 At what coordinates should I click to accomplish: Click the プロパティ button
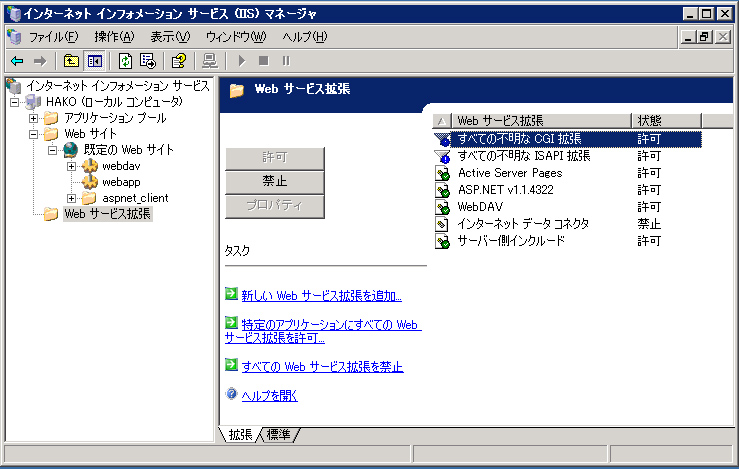[275, 206]
